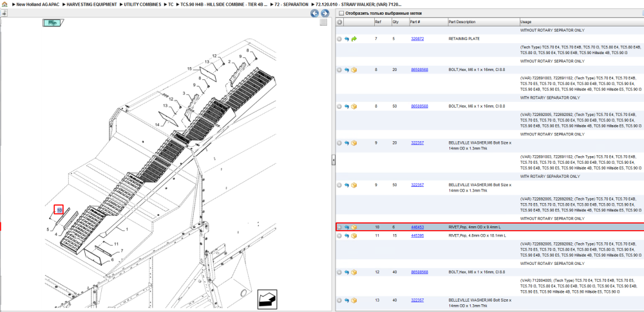Open the TC breadcrumb level
Screen dimensions: 644x312
171,4
